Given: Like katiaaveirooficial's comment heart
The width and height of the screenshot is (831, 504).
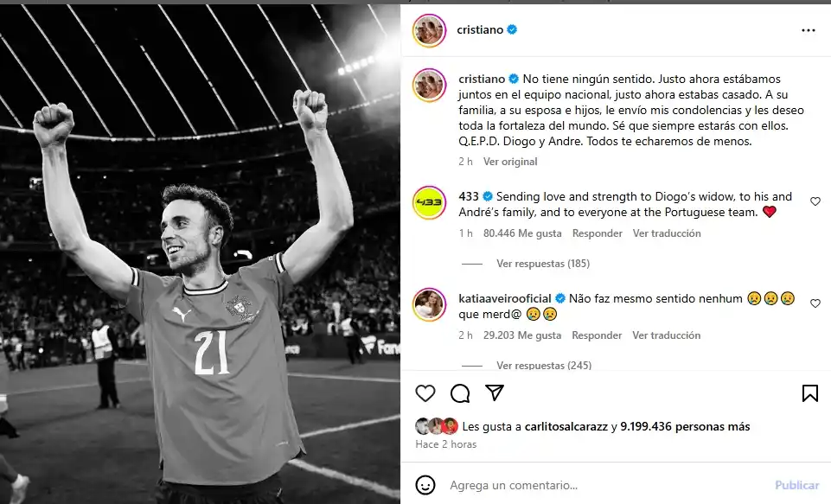Looking at the screenshot, I should [x=815, y=303].
